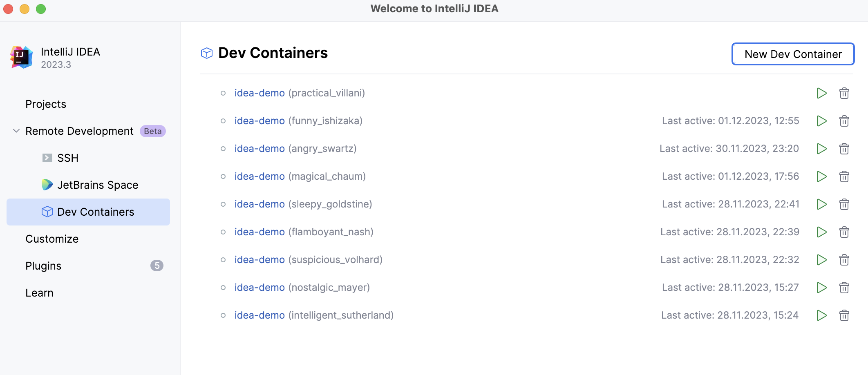Viewport: 868px width, 375px height.
Task: Delete the nostalgic_mayer container
Action: tap(844, 288)
